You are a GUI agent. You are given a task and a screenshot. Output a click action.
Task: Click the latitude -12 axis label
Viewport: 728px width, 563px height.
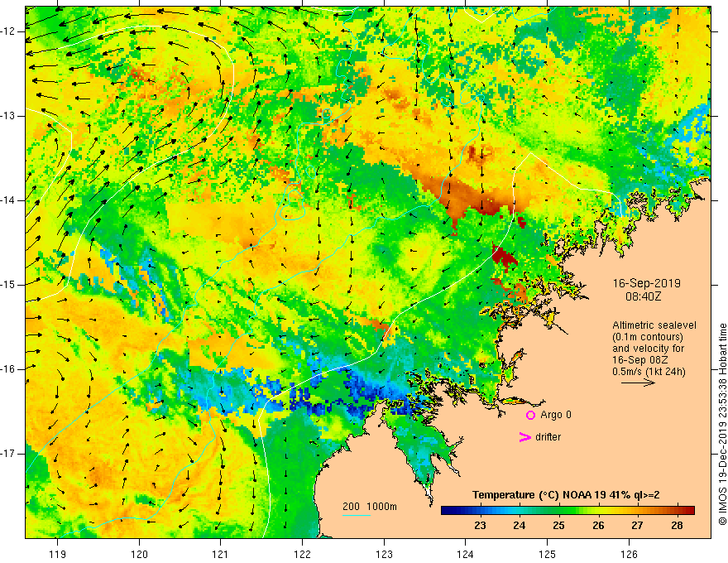[x=7, y=31]
